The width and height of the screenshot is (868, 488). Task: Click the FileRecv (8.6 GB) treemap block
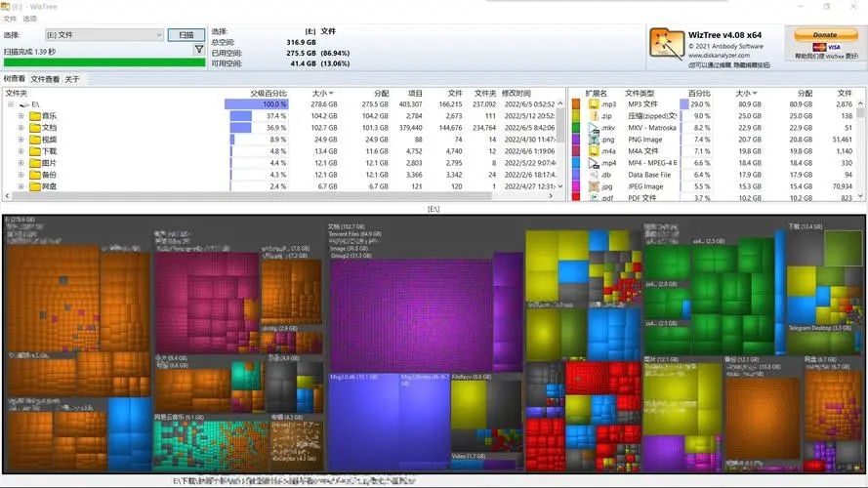point(486,412)
